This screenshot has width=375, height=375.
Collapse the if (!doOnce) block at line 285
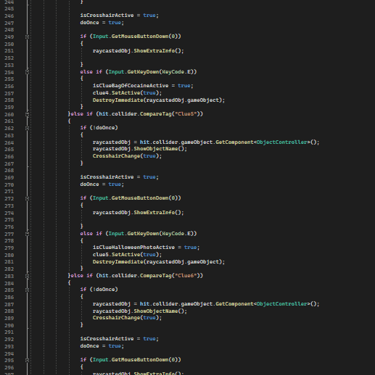tap(27, 290)
